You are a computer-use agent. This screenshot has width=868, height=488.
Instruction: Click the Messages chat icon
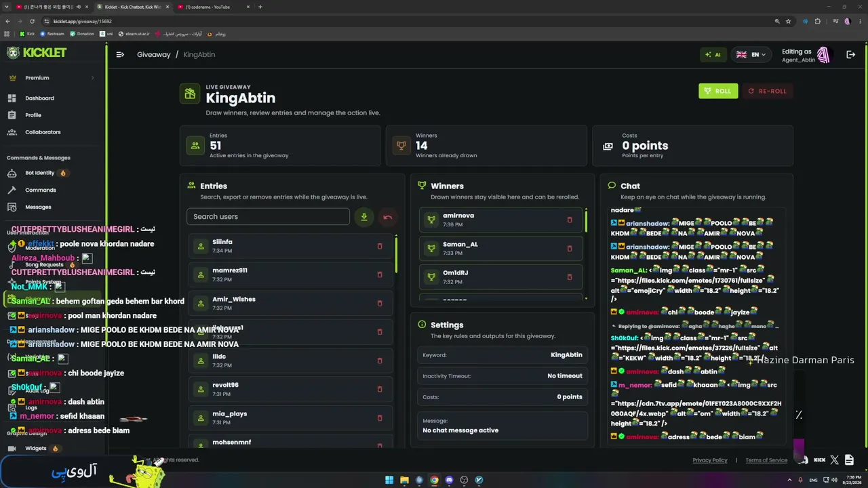pos(12,207)
